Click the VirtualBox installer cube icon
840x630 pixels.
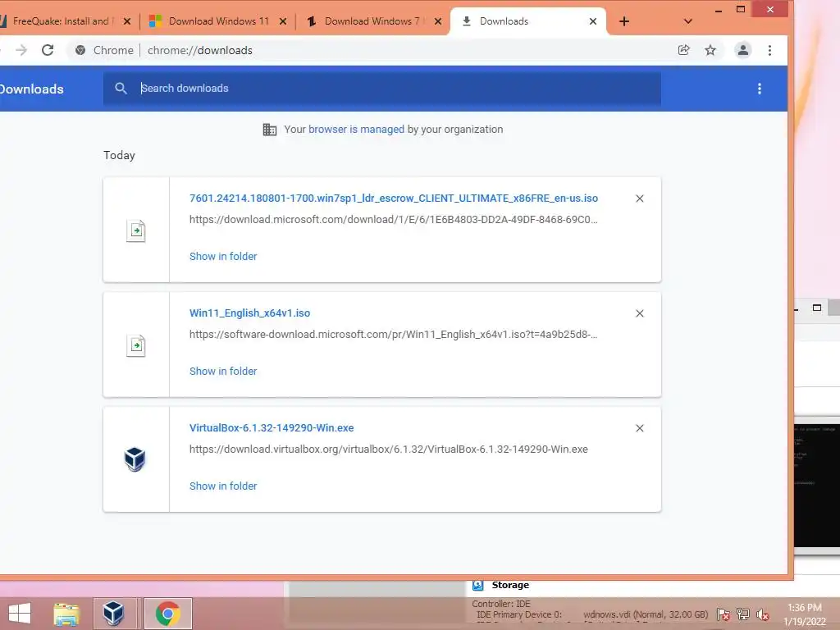[135, 459]
